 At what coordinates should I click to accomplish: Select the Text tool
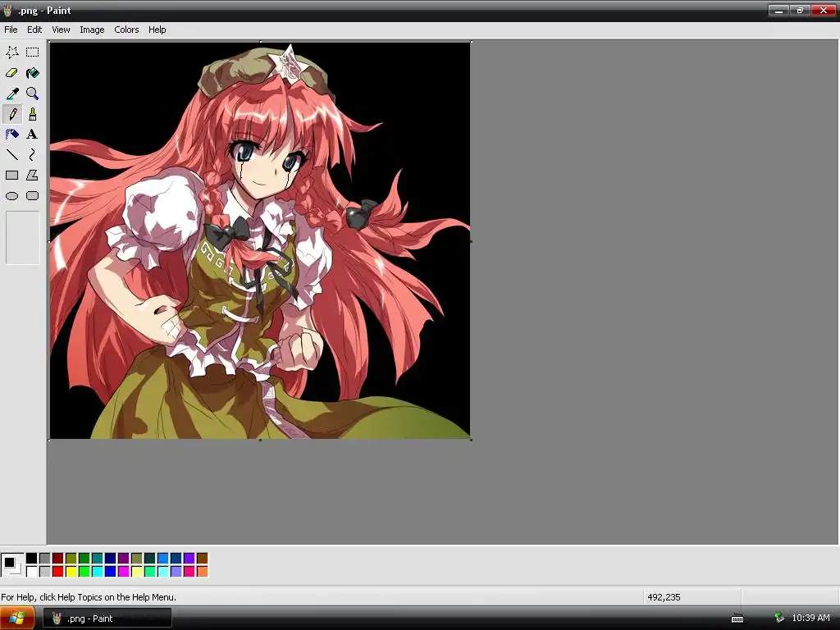point(32,135)
